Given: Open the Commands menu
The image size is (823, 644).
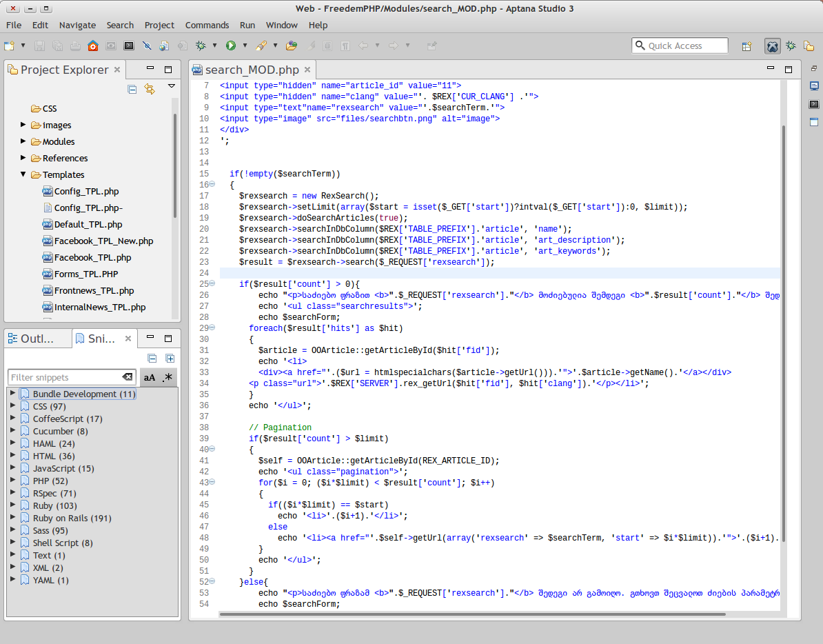Looking at the screenshot, I should click(207, 25).
